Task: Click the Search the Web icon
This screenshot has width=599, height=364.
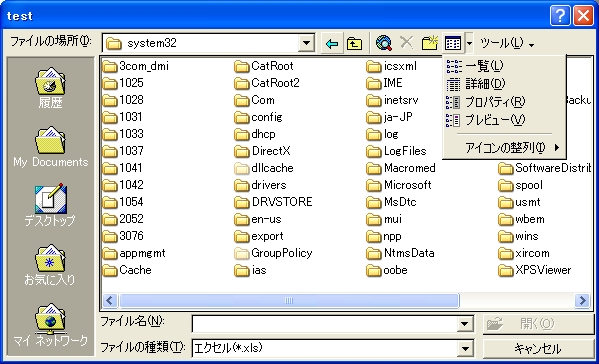Action: pyautogui.click(x=384, y=43)
